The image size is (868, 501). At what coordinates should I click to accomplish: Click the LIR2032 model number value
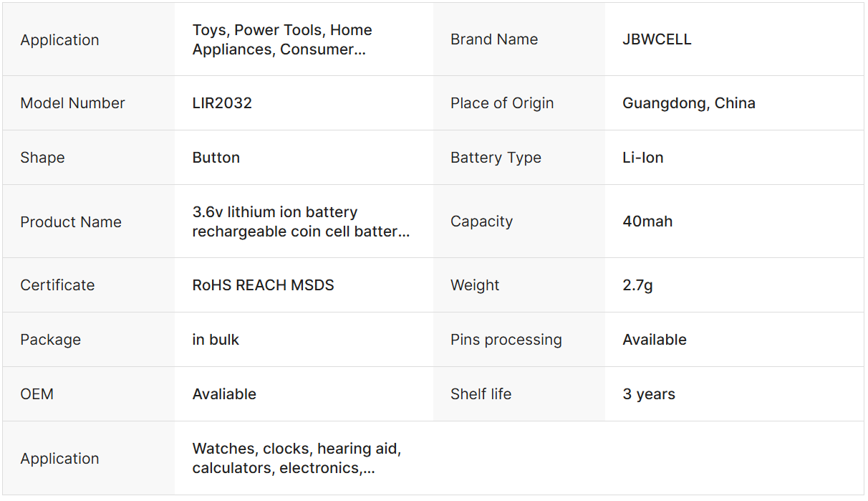point(222,103)
